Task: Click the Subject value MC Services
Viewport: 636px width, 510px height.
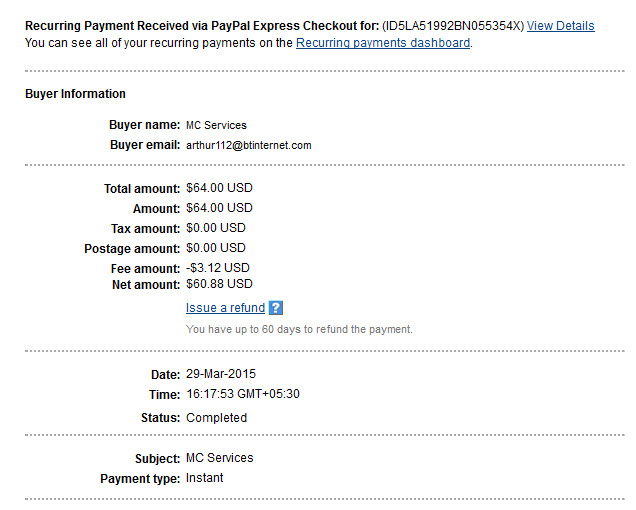Action: (219, 458)
